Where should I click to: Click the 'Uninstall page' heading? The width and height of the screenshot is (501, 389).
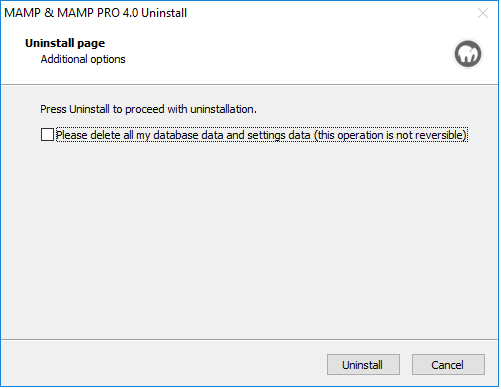click(x=65, y=43)
